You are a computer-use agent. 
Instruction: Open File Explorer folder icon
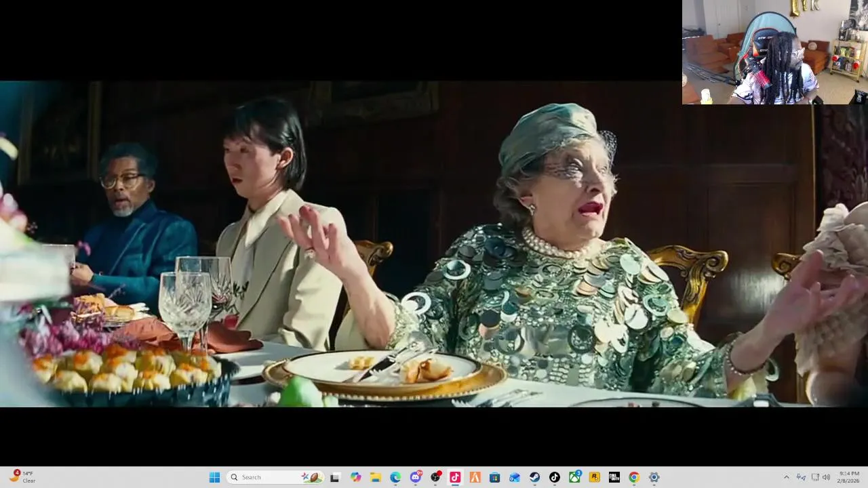376,477
